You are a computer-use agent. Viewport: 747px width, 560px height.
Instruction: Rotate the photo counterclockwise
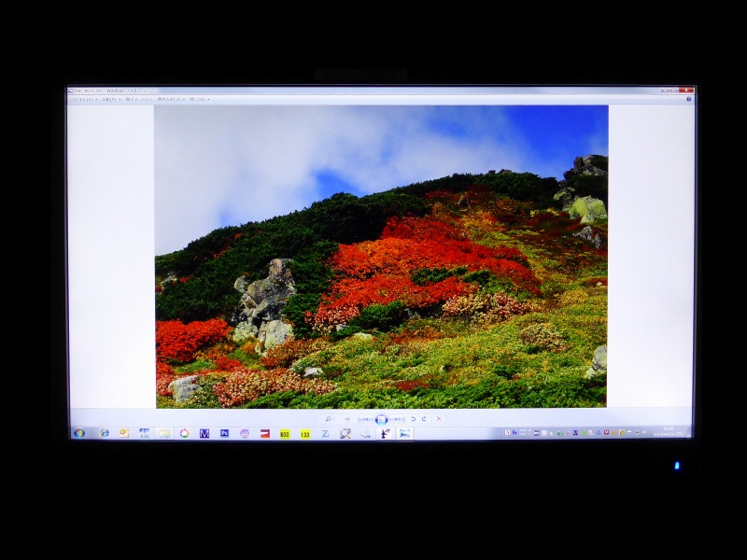[414, 419]
